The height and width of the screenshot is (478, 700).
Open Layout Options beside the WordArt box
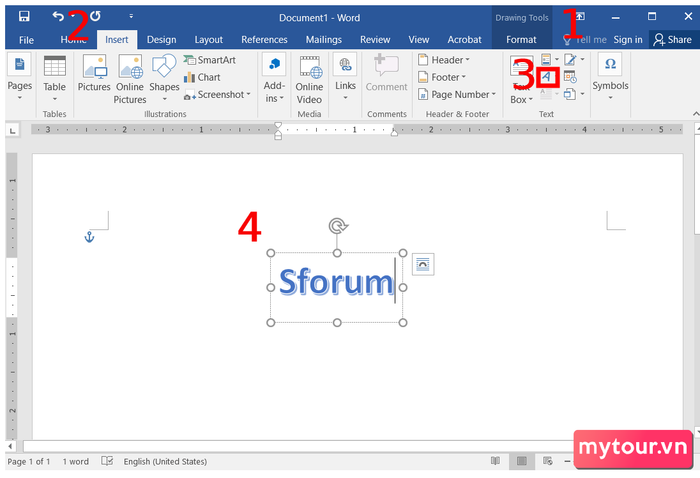[423, 264]
